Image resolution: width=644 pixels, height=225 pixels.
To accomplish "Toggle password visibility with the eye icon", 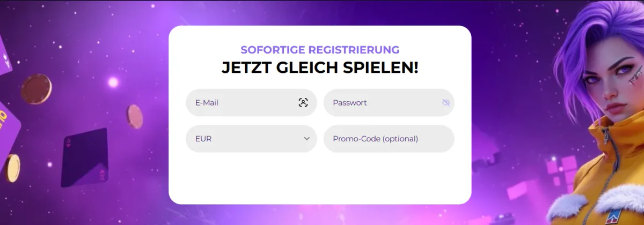I will tap(445, 103).
